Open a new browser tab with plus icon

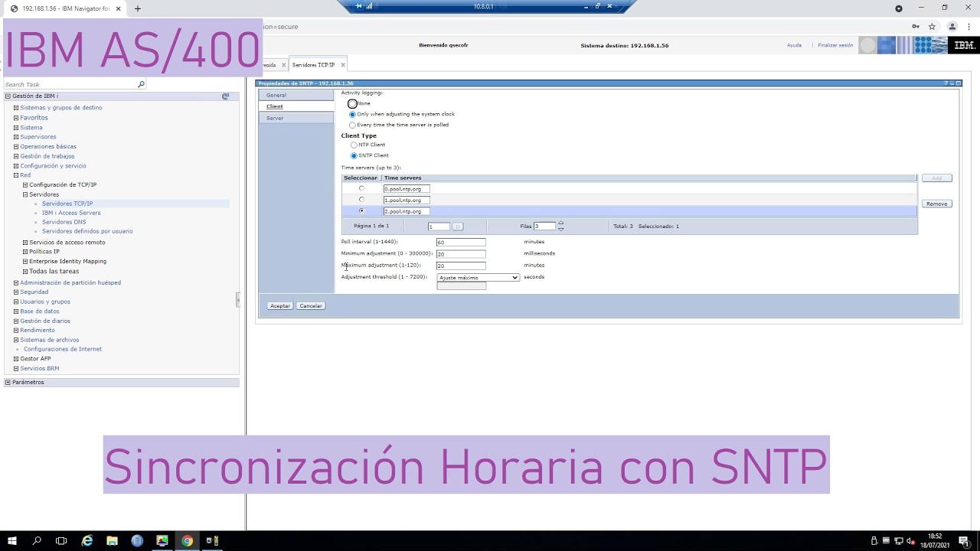(138, 8)
